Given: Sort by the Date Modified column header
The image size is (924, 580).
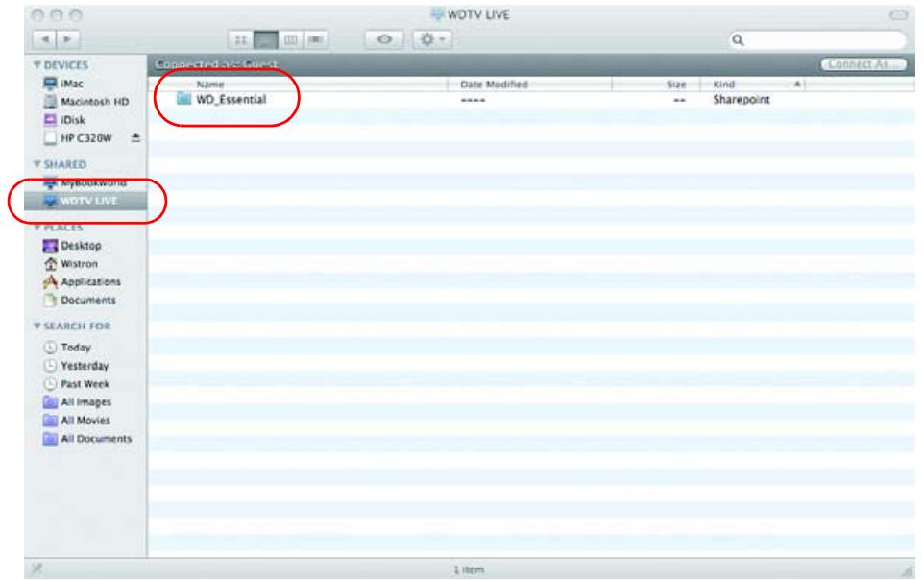Looking at the screenshot, I should click(x=494, y=85).
